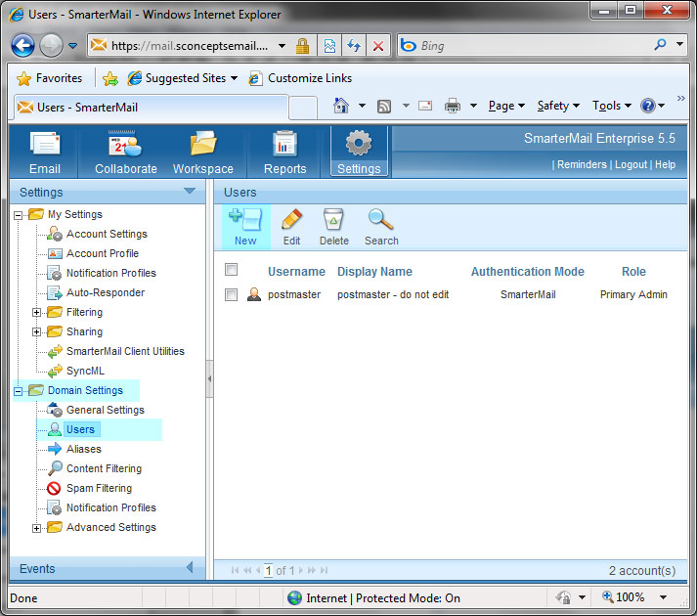Open the 100% zoom level control
697x616 pixels.
pyautogui.click(x=633, y=596)
